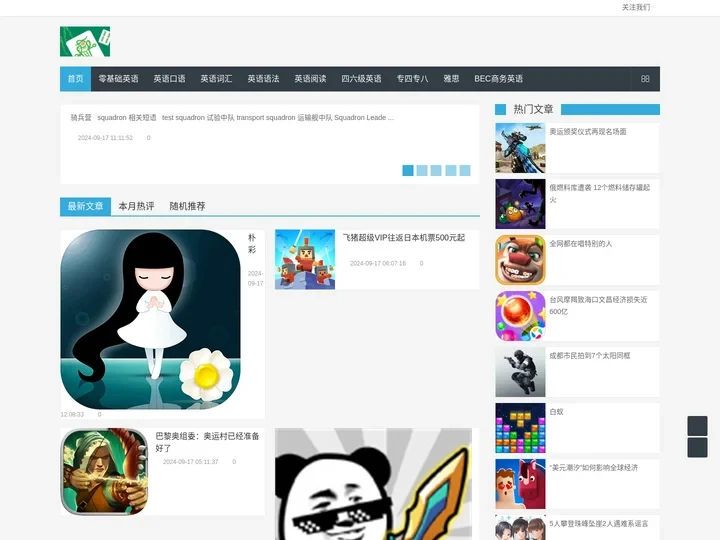Open the praying girl with flower thumbnail

coord(151,319)
